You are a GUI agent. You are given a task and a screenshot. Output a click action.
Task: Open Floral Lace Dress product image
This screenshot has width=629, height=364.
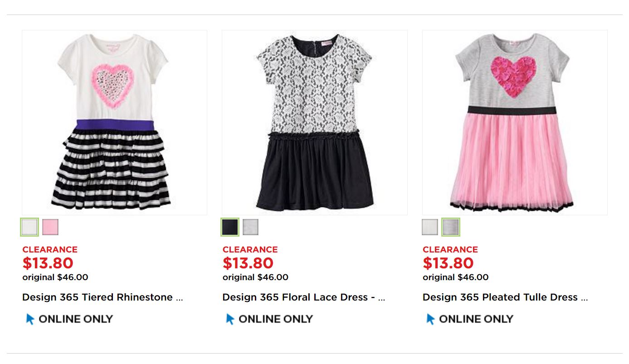tap(314, 122)
